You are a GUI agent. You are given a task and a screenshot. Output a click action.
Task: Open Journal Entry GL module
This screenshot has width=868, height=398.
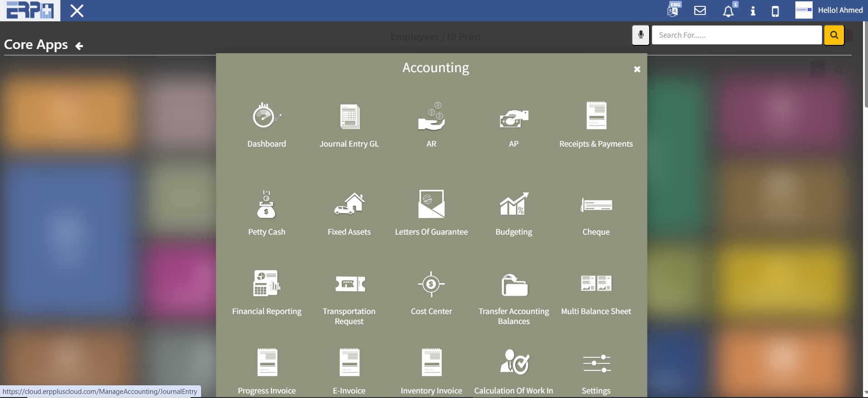click(x=349, y=117)
